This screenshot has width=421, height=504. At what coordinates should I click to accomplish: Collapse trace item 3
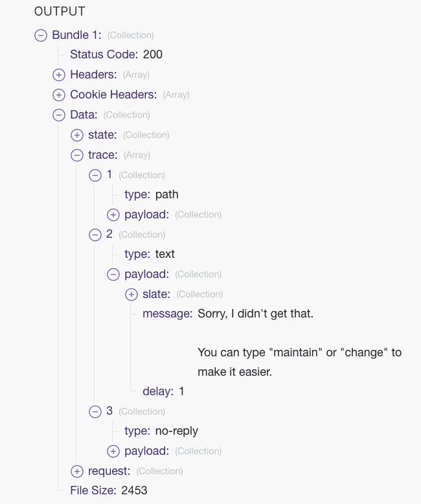95,412
